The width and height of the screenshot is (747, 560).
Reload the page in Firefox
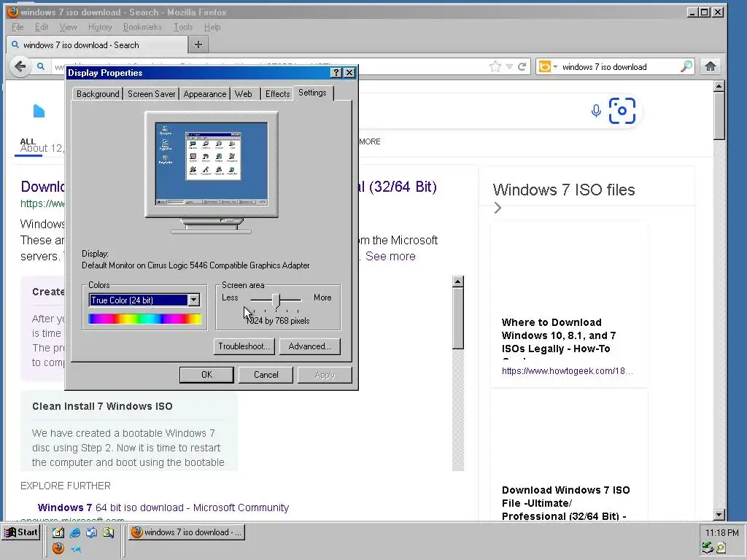click(522, 66)
